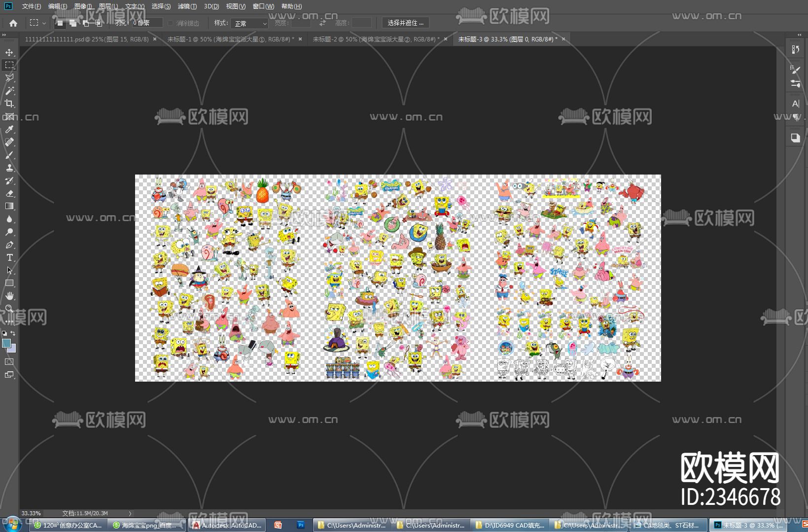
Task: Toggle Quick Mask mode
Action: point(9,362)
